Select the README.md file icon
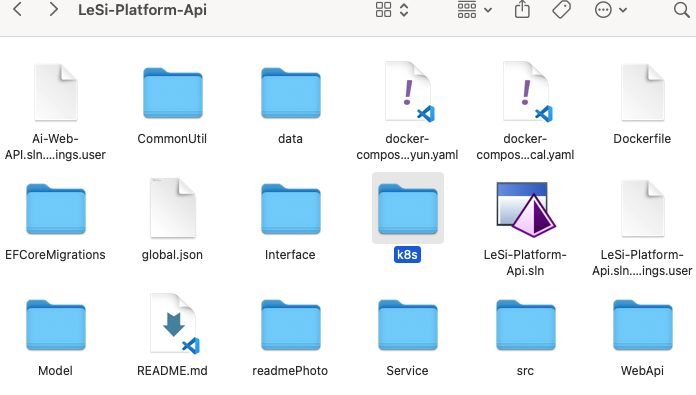The image size is (696, 395). (174, 324)
